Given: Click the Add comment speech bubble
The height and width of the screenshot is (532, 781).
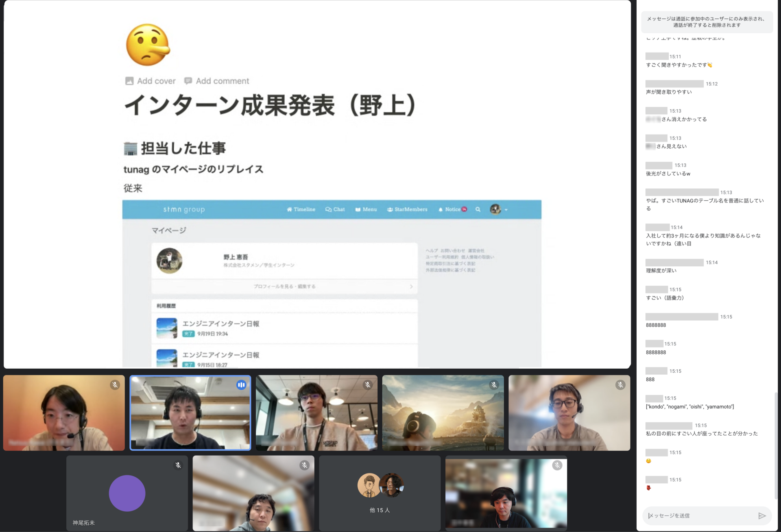Looking at the screenshot, I should [x=188, y=81].
